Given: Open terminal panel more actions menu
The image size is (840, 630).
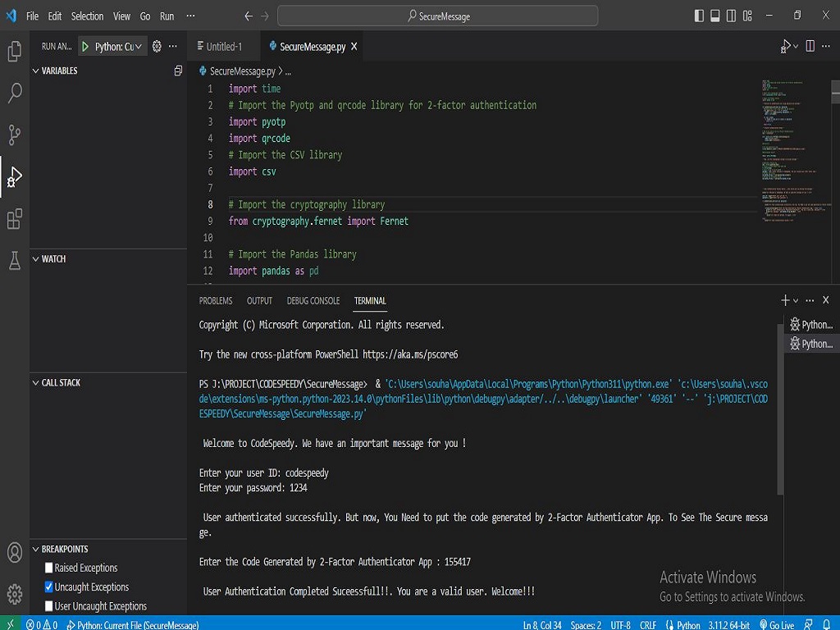Looking at the screenshot, I should (810, 300).
